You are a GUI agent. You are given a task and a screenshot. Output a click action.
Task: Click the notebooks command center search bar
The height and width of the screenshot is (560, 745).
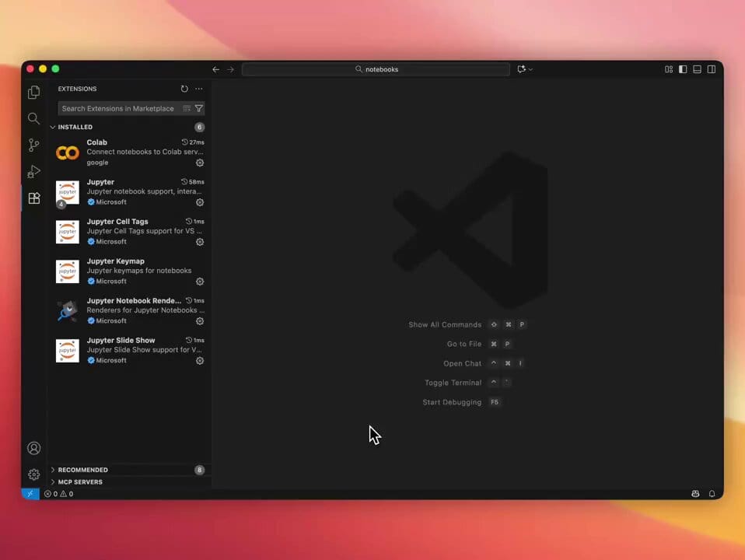pyautogui.click(x=376, y=69)
